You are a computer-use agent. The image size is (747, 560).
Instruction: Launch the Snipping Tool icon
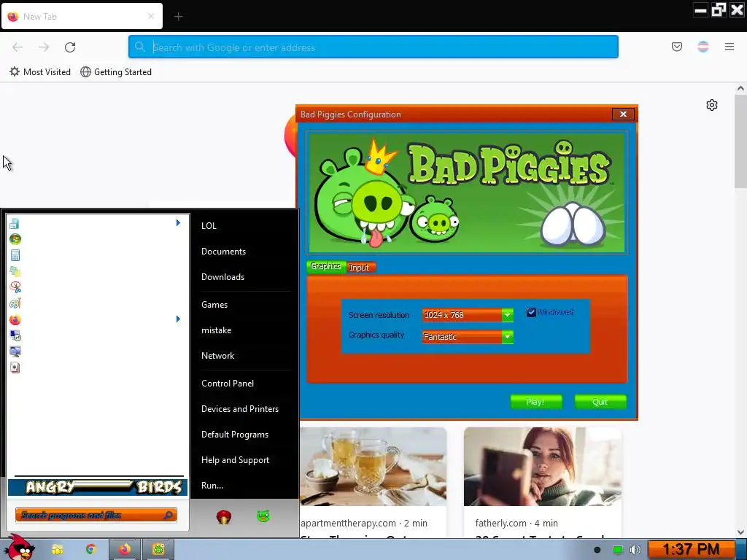[x=15, y=287]
